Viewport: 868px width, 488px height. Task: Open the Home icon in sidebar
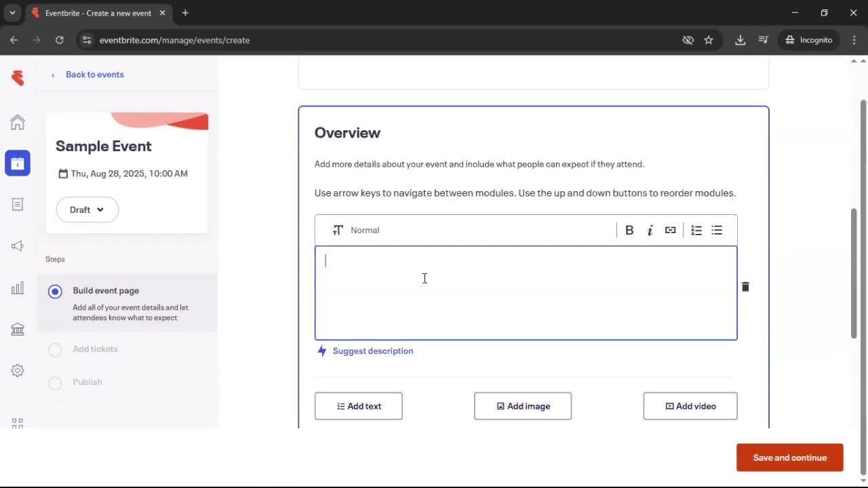click(x=18, y=122)
